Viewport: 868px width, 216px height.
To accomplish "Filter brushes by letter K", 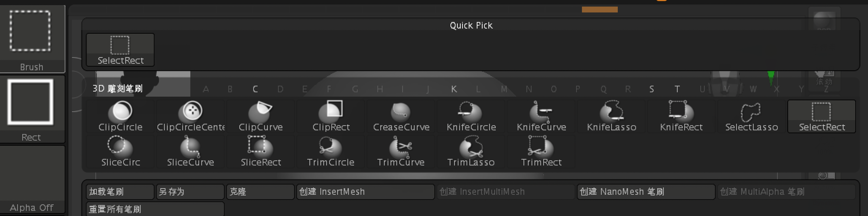I will coord(454,89).
